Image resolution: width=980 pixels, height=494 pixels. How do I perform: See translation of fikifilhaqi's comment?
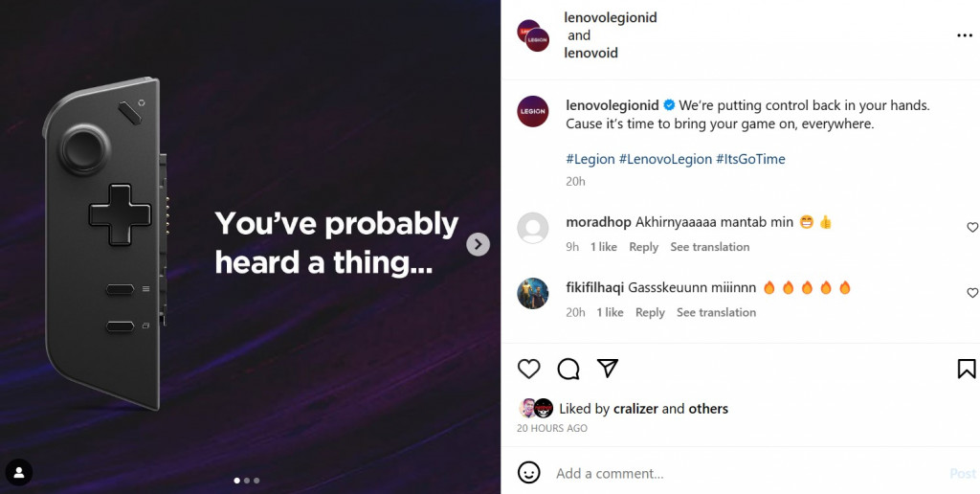coord(716,312)
